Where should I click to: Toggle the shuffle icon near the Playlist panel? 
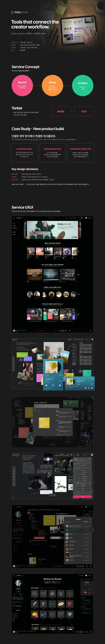point(69,522)
